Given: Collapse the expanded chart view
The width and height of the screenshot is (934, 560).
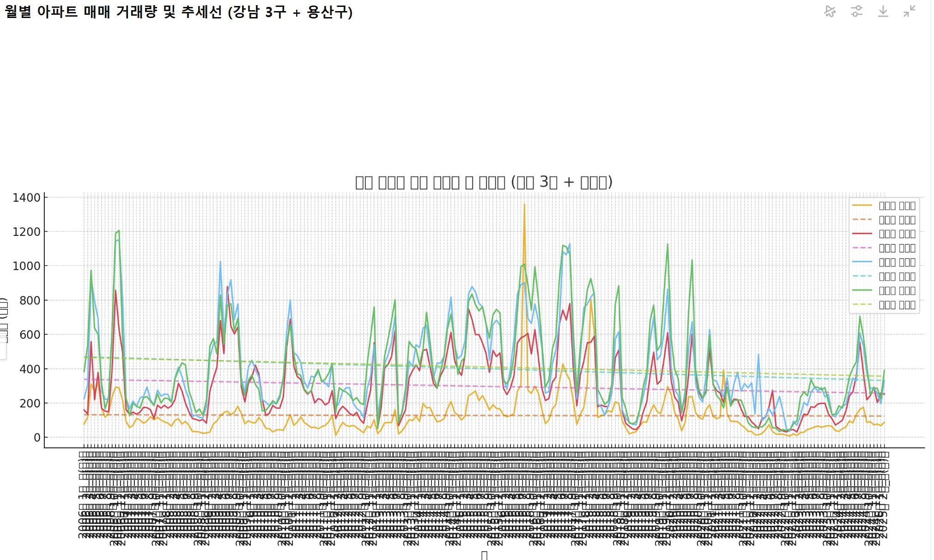Looking at the screenshot, I should [909, 11].
